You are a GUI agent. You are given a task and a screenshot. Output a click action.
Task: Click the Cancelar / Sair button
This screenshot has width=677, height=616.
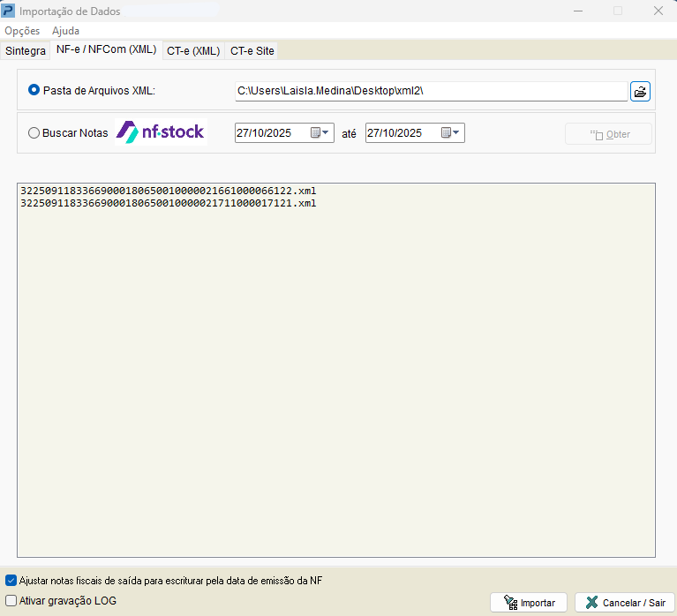(625, 603)
